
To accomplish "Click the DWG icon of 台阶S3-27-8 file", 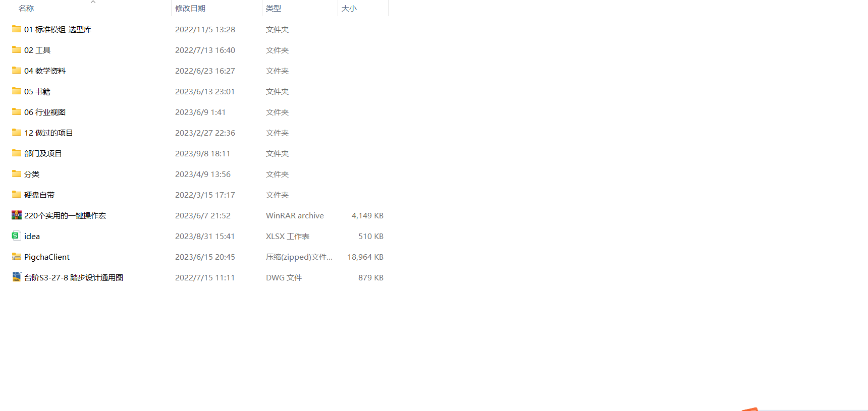I will point(17,277).
